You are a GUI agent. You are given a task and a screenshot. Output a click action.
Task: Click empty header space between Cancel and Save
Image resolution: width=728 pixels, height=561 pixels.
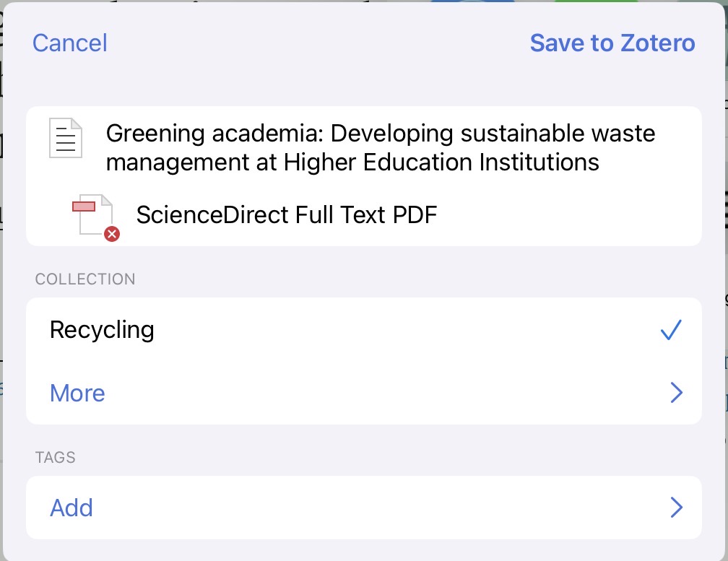318,43
